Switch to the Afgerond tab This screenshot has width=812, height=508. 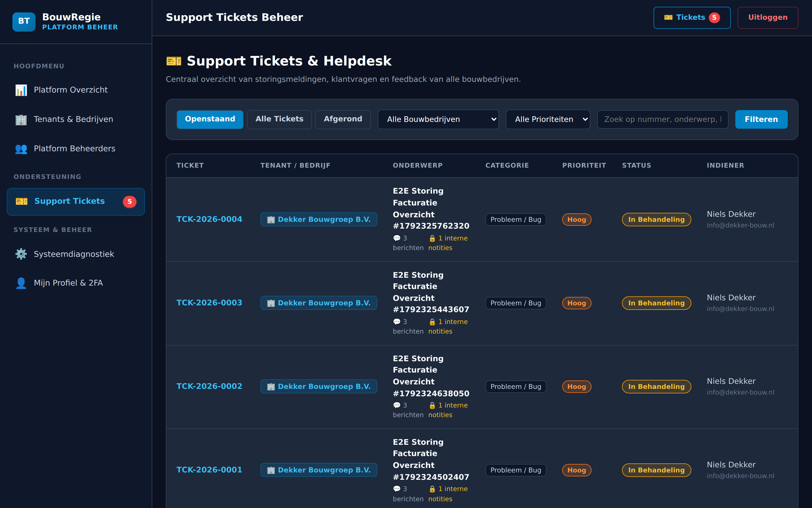tap(343, 119)
